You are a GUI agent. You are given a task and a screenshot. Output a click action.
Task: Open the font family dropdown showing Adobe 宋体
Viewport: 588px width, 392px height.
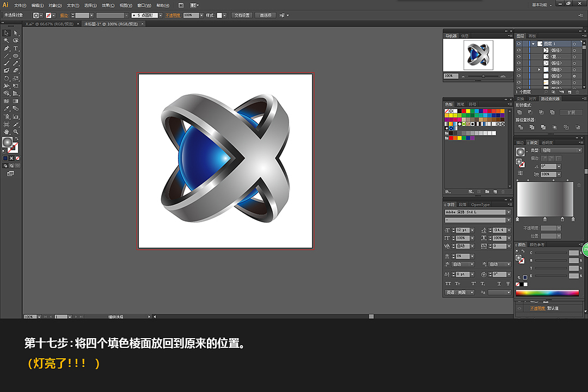[476, 212]
